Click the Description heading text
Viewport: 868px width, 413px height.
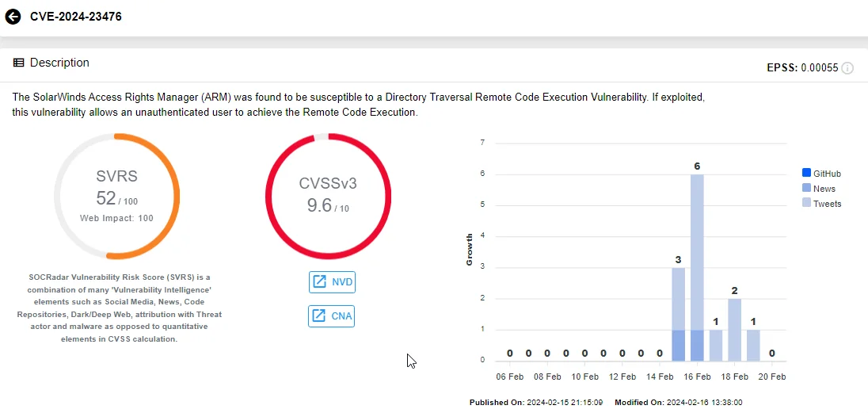(x=59, y=63)
